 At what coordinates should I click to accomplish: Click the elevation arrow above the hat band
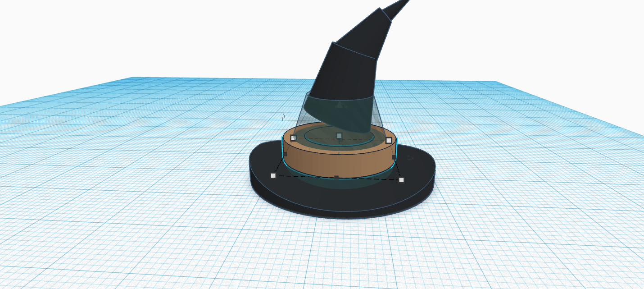tap(284, 116)
